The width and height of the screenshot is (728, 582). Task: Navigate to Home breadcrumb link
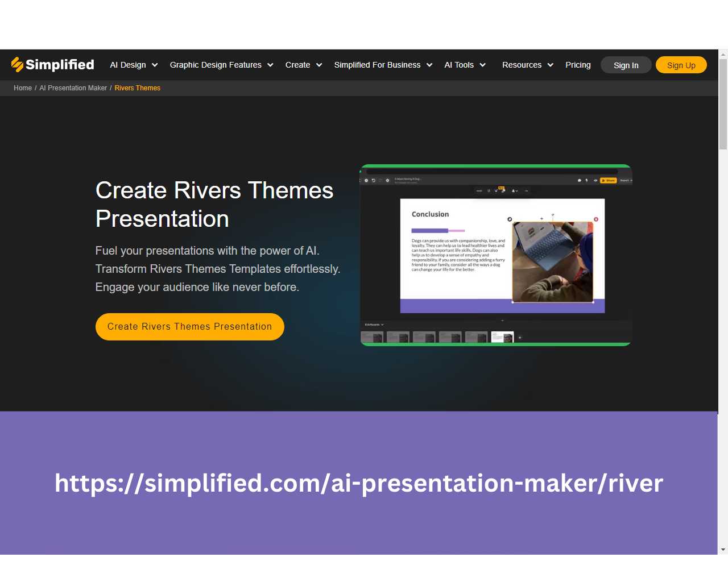tap(23, 88)
